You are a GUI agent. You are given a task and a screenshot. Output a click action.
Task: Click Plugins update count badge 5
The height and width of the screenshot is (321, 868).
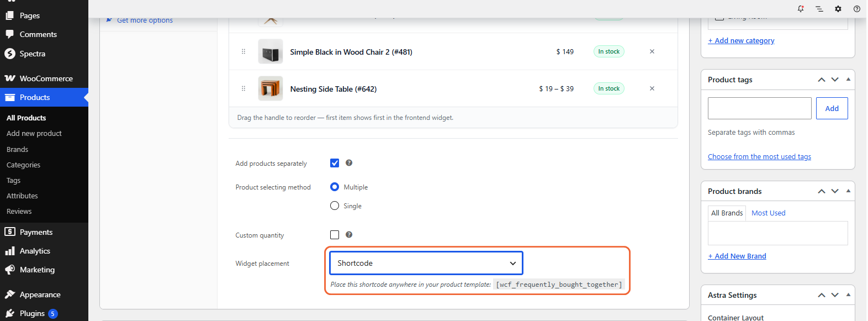tap(52, 314)
